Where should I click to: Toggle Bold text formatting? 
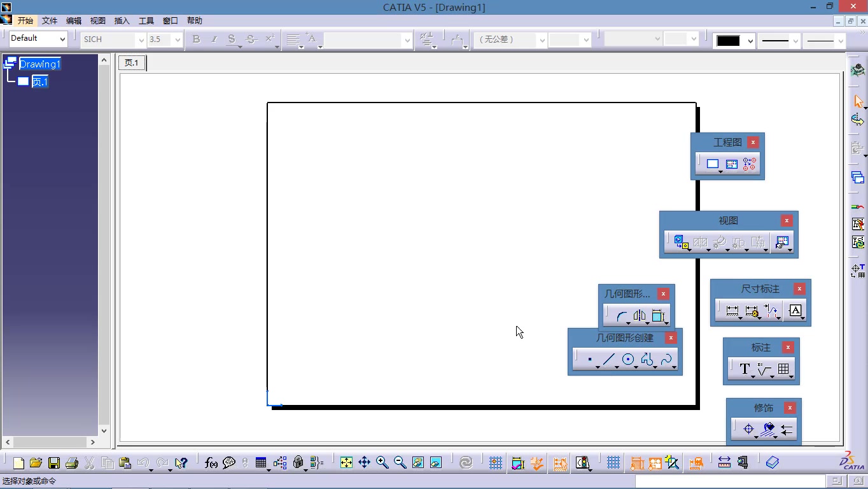coord(196,39)
